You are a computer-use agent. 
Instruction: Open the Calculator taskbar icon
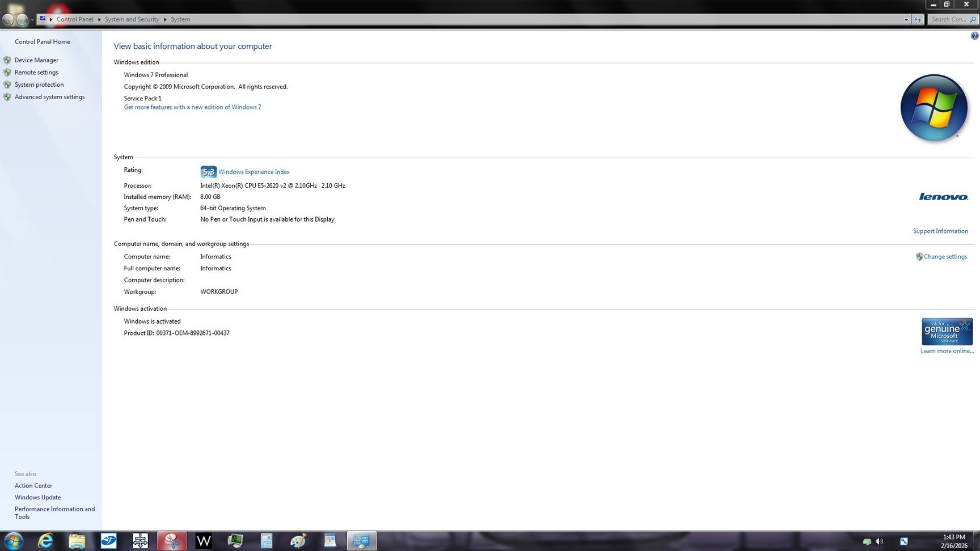tap(267, 541)
